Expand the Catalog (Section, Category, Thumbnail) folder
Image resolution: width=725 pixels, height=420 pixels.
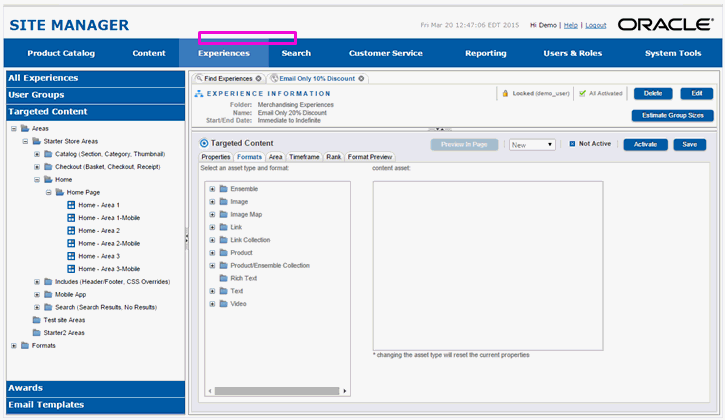(37, 154)
